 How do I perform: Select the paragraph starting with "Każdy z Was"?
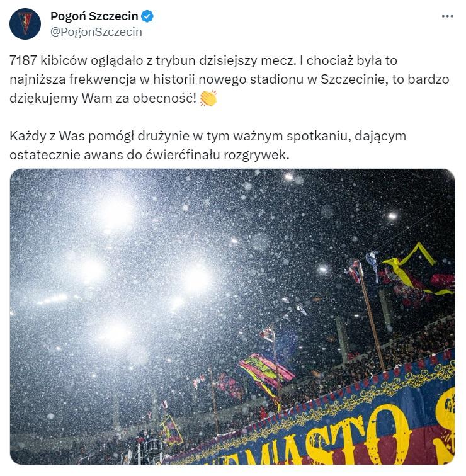pyautogui.click(x=208, y=145)
